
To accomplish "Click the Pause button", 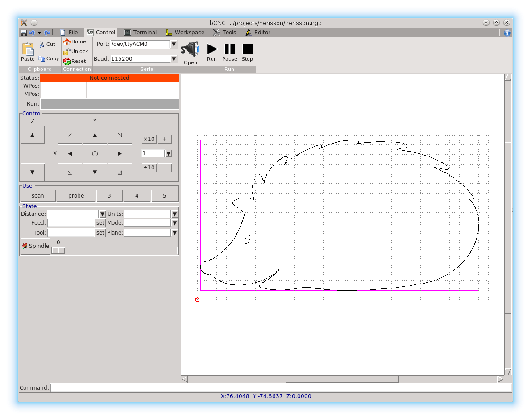I will (x=230, y=53).
